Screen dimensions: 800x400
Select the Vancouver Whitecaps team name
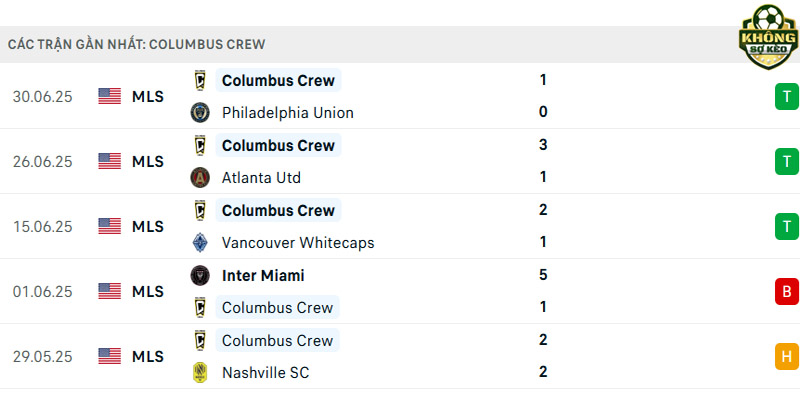298,242
